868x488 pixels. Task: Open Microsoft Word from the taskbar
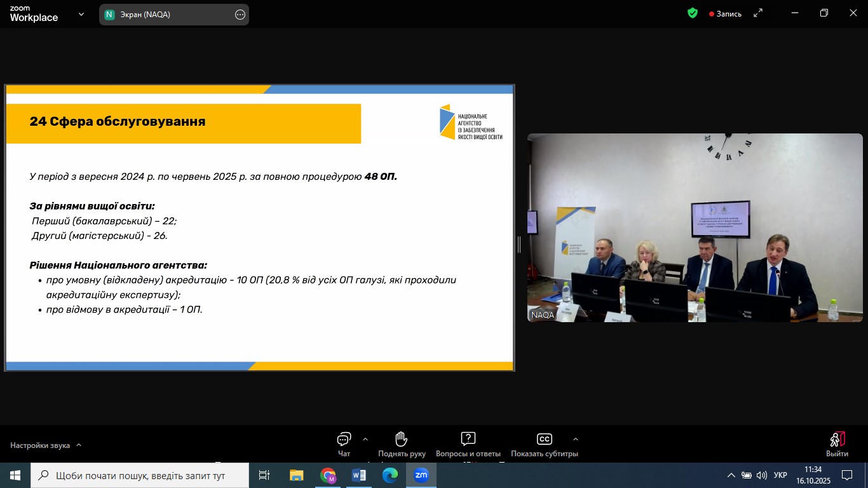click(358, 475)
